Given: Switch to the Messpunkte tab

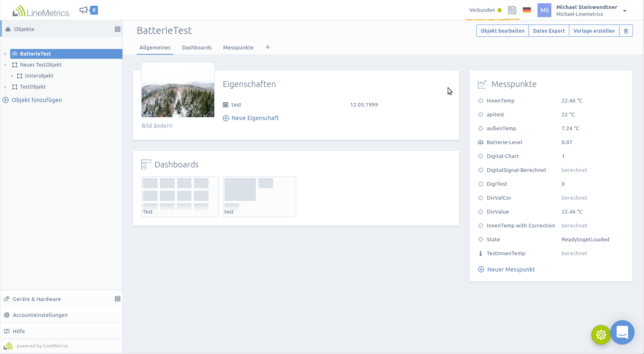Looking at the screenshot, I should 238,48.
